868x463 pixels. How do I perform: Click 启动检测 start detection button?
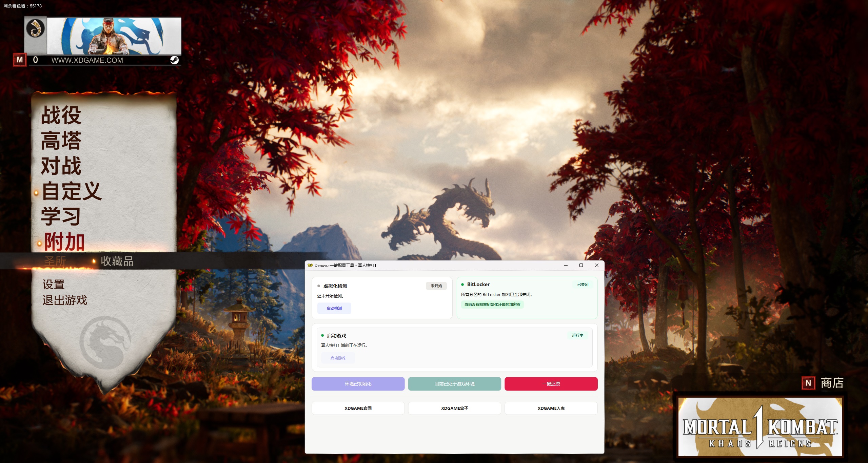point(334,308)
